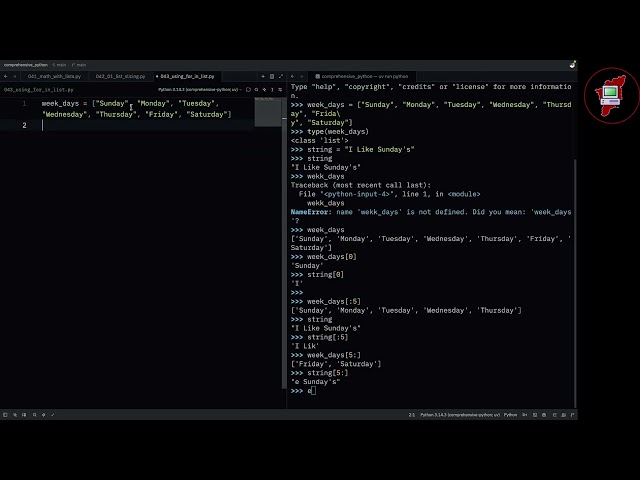Toggle the git panel in status bar
Viewport: 640px width, 480px height.
coord(15,415)
